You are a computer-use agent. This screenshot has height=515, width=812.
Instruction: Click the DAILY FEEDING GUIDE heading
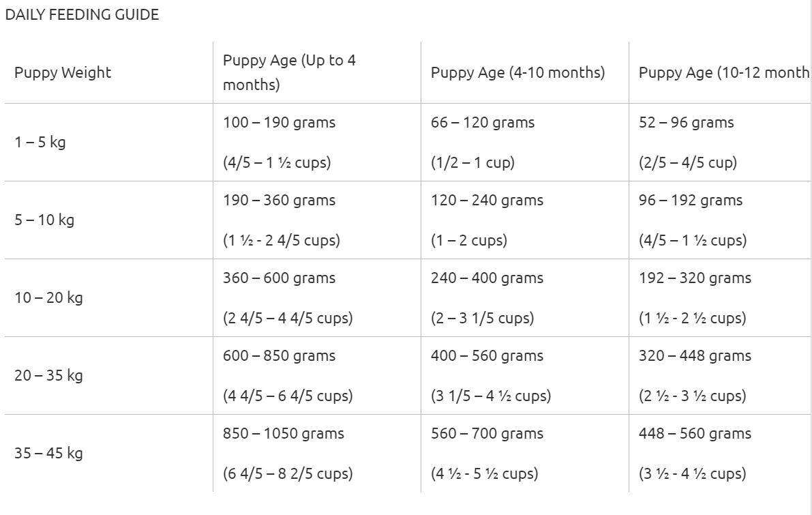[82, 15]
